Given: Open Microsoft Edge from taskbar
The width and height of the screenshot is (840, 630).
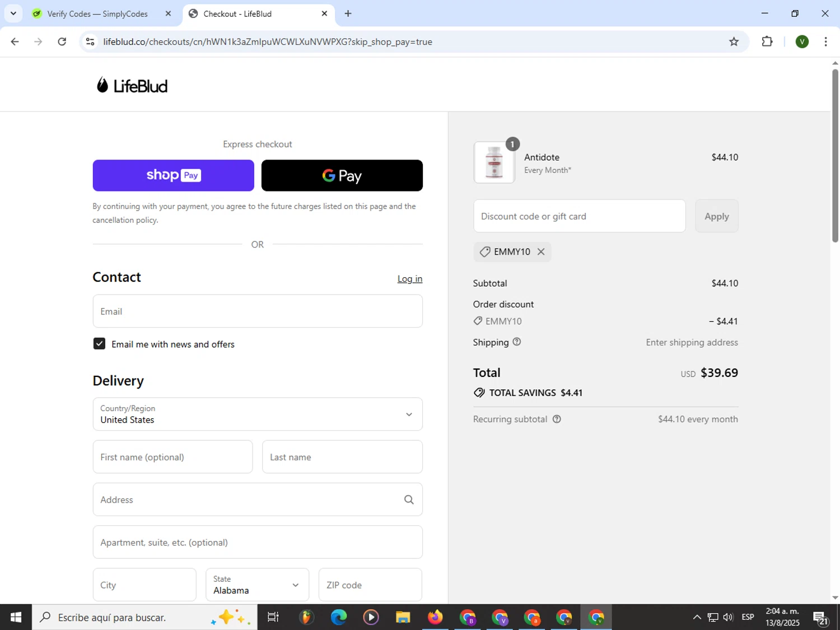Looking at the screenshot, I should pos(338,617).
